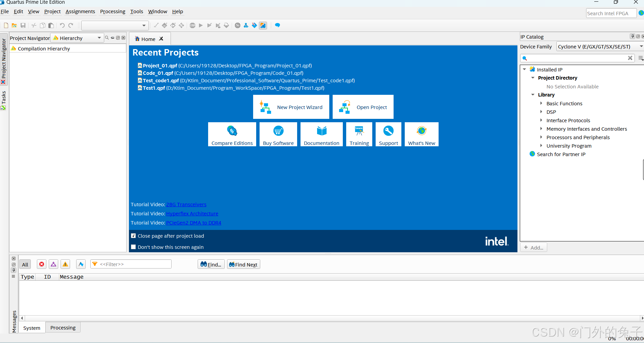Open the Documentation tile
Viewport: 644px width, 343px height.
(321, 134)
